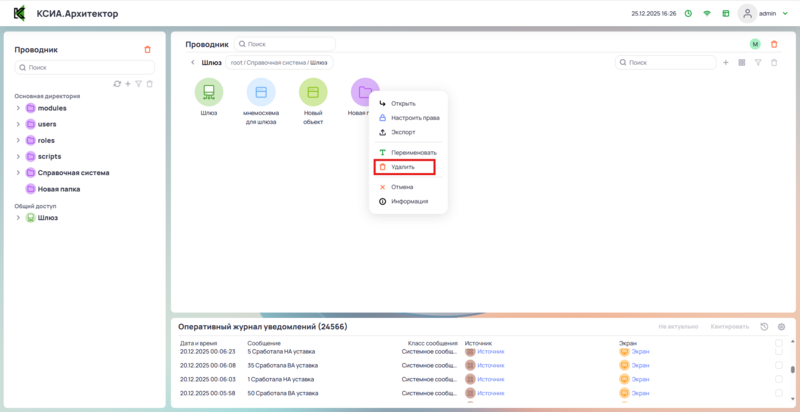Click the search field in left Проводник panel

point(85,67)
